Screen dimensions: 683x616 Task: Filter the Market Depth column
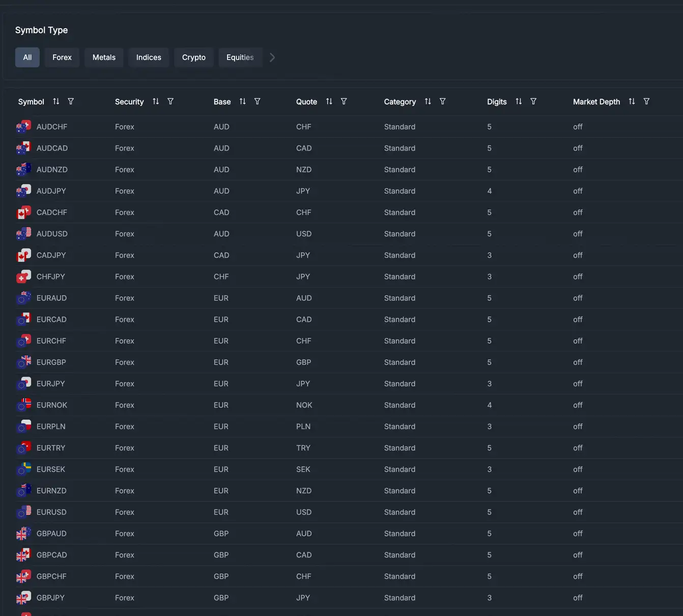646,101
